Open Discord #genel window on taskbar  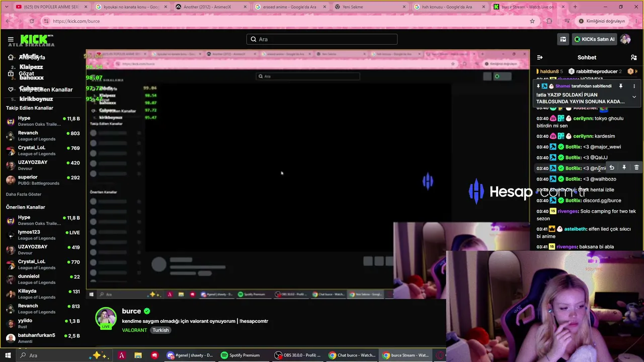click(190, 355)
